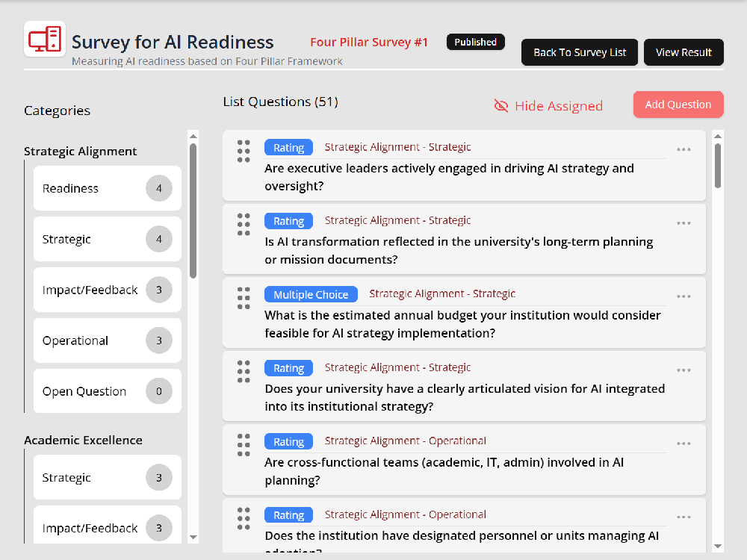Click drag handle for annual budget question
This screenshot has height=560, width=747.
click(244, 298)
